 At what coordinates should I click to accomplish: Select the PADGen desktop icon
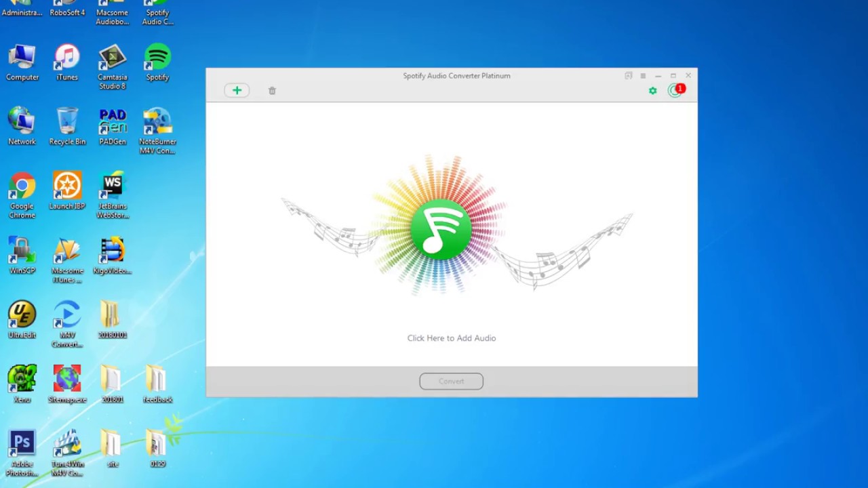pyautogui.click(x=113, y=126)
